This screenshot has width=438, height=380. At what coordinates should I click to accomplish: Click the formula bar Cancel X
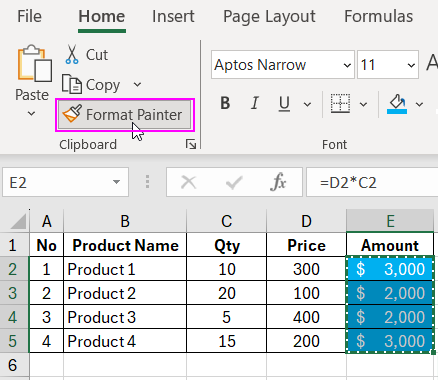[188, 182]
